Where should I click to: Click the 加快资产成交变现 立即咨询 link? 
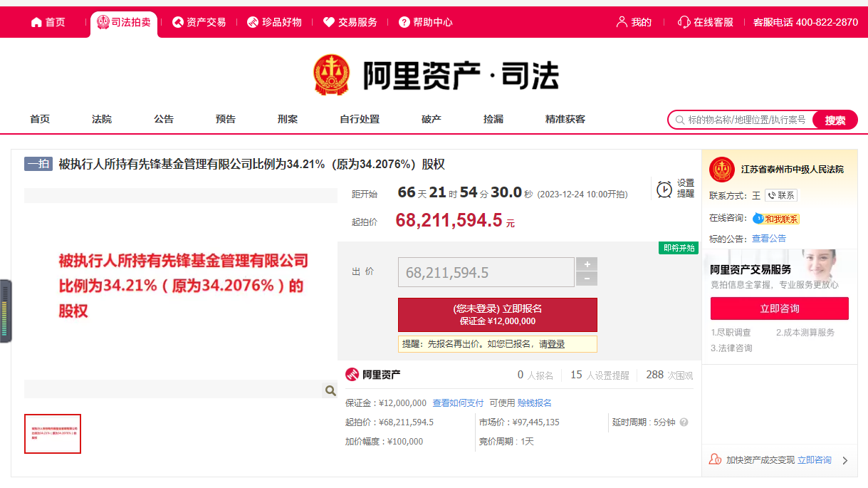point(815,460)
